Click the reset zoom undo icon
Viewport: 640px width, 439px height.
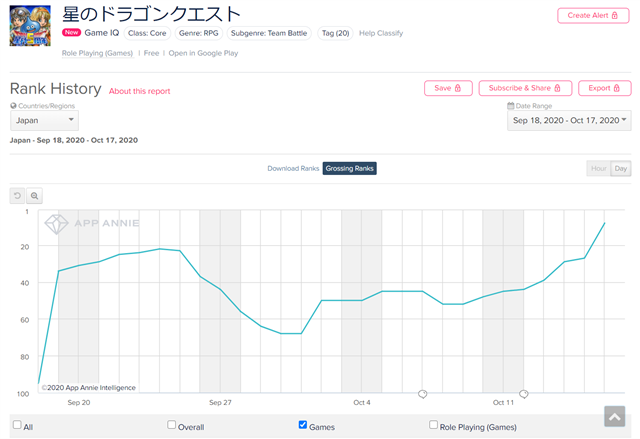point(17,196)
